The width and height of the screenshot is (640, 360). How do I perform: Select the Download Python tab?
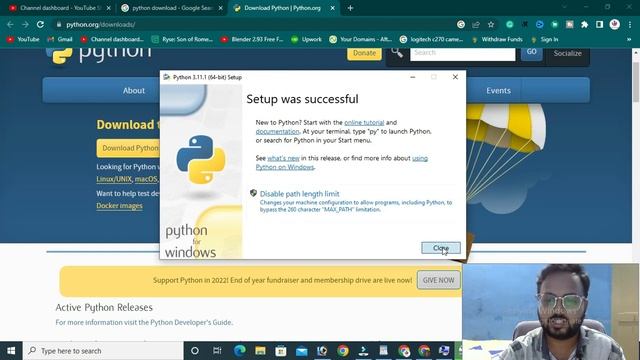coord(282,8)
